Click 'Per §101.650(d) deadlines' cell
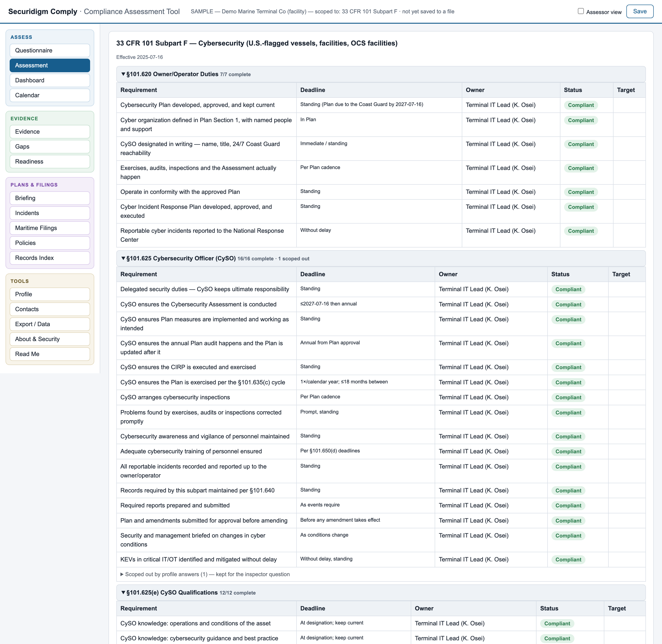The width and height of the screenshot is (662, 644). (330, 451)
